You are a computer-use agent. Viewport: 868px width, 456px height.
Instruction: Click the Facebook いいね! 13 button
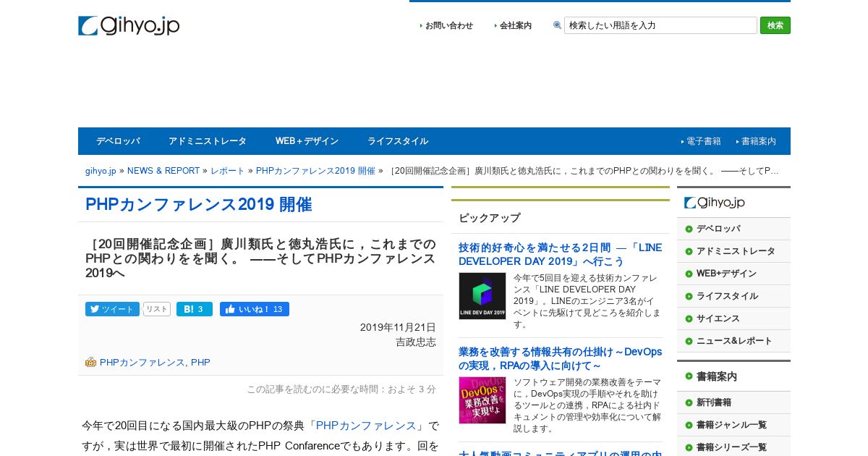point(255,309)
